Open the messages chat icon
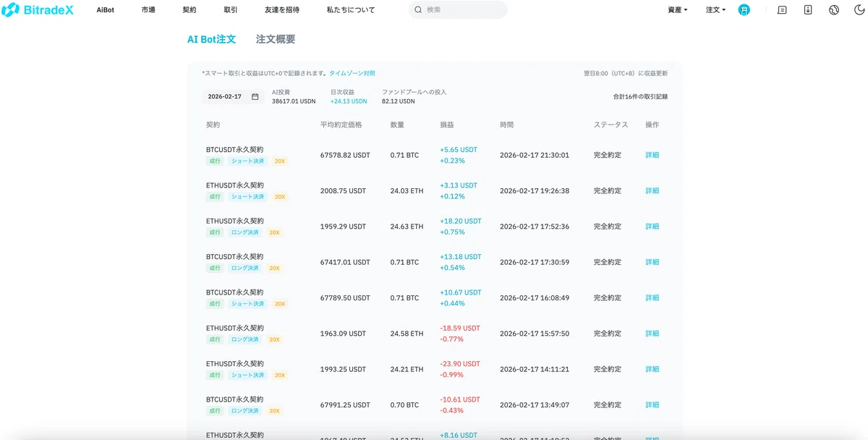The image size is (868, 440). pyautogui.click(x=782, y=10)
